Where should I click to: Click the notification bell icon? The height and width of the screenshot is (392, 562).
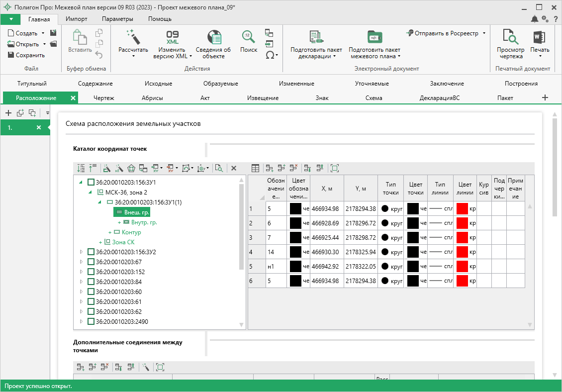point(534,19)
